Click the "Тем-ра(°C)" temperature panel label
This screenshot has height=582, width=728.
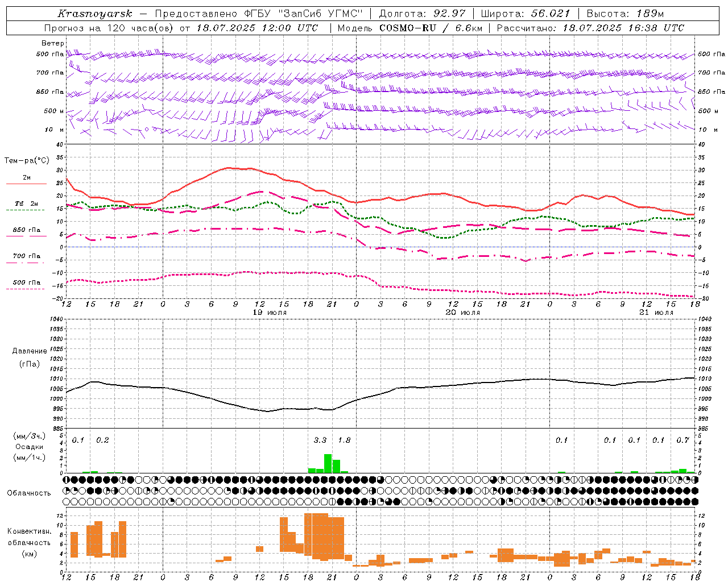click(x=27, y=161)
